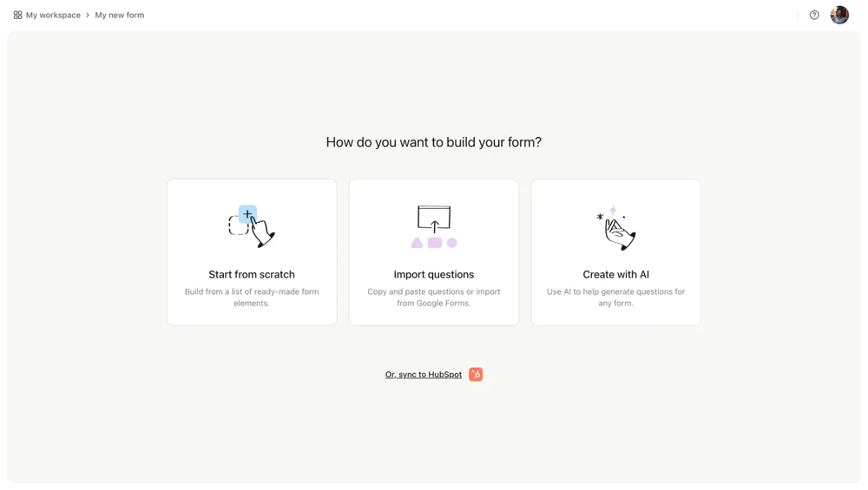Click the AI generate questions description

pos(616,297)
